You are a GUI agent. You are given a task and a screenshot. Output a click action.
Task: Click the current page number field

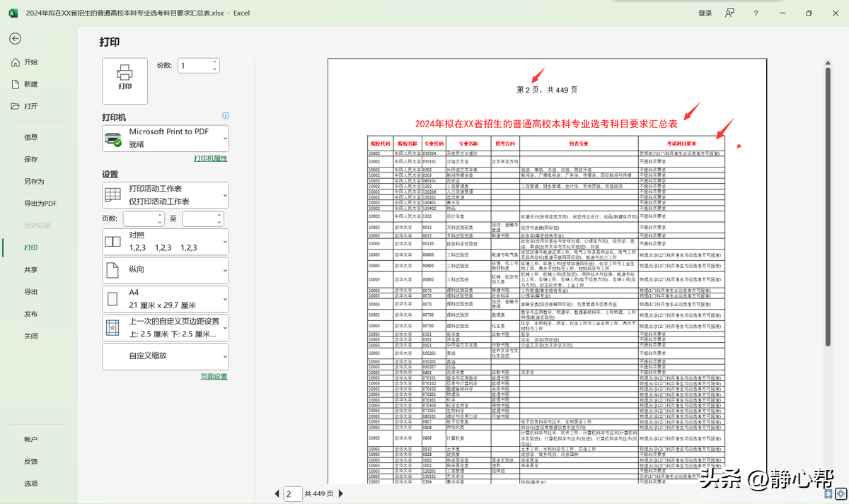[x=292, y=493]
